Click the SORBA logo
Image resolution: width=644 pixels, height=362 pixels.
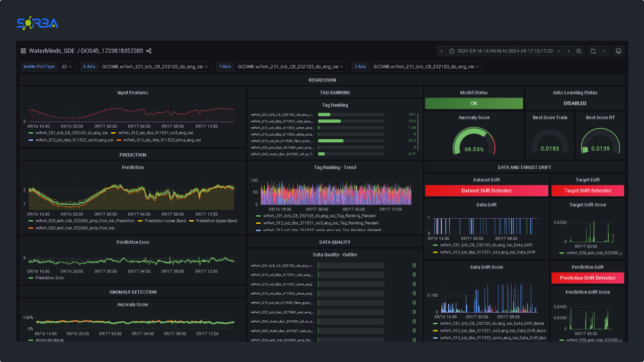[37, 23]
